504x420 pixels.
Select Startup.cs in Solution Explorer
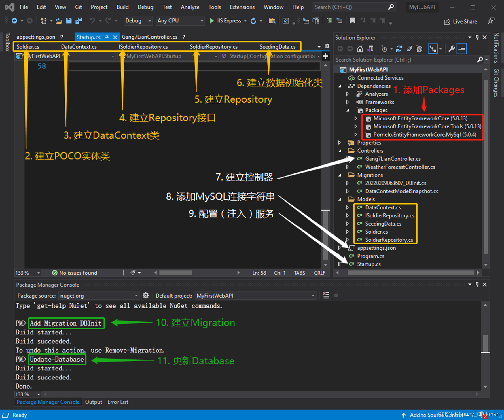pos(369,264)
